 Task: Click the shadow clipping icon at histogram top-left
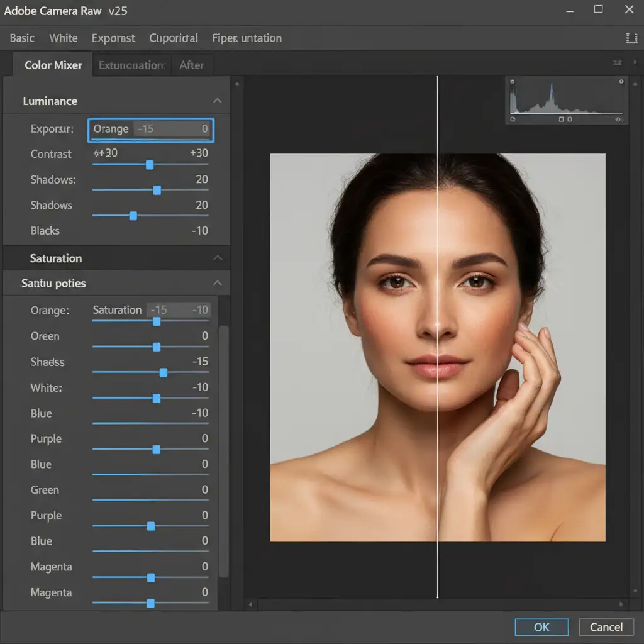[512, 82]
